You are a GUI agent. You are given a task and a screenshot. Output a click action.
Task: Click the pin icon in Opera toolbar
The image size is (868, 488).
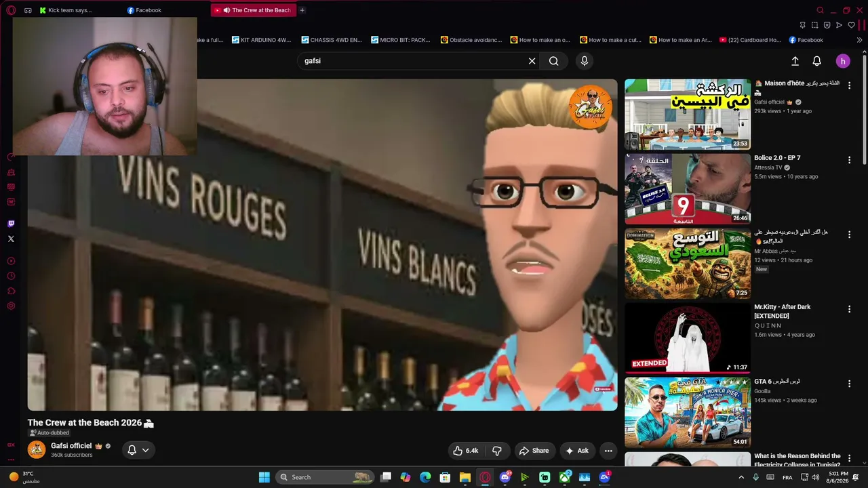(x=802, y=25)
